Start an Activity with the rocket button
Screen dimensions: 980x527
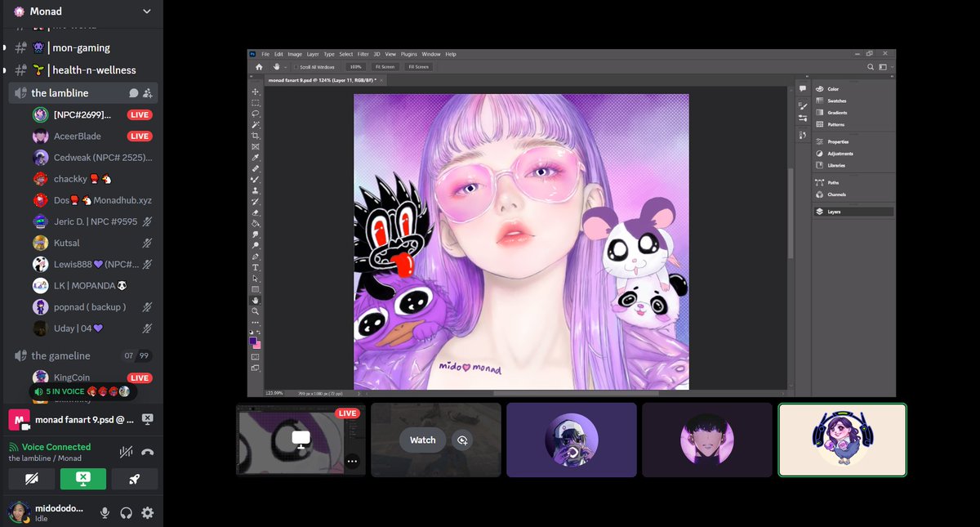134,479
